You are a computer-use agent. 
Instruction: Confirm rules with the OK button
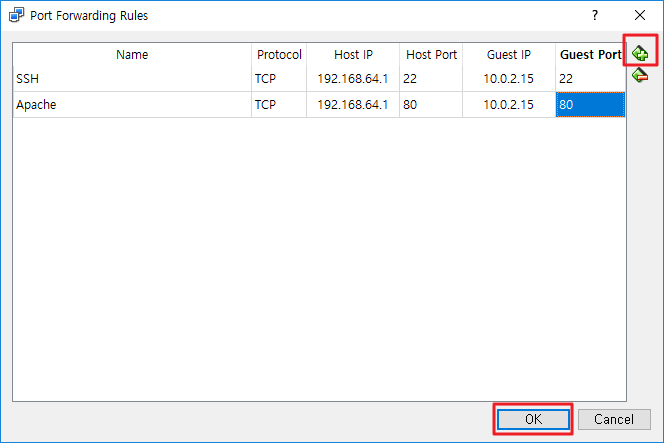533,419
